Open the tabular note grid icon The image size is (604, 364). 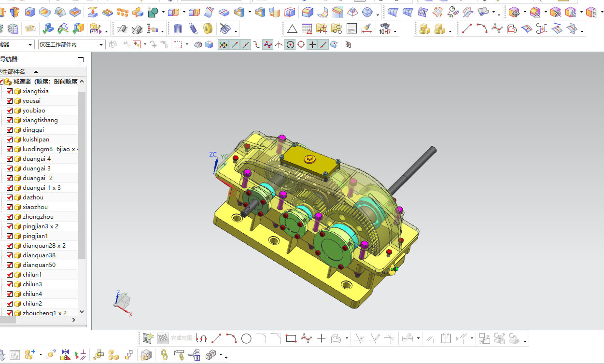(307, 29)
